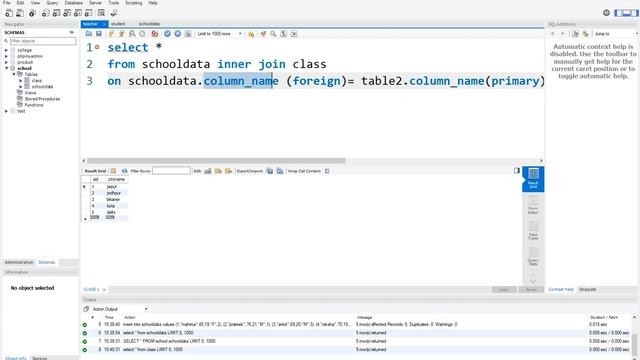Reconnect to DBMS icon
This screenshot has height=360, width=640.
click(x=114, y=13)
